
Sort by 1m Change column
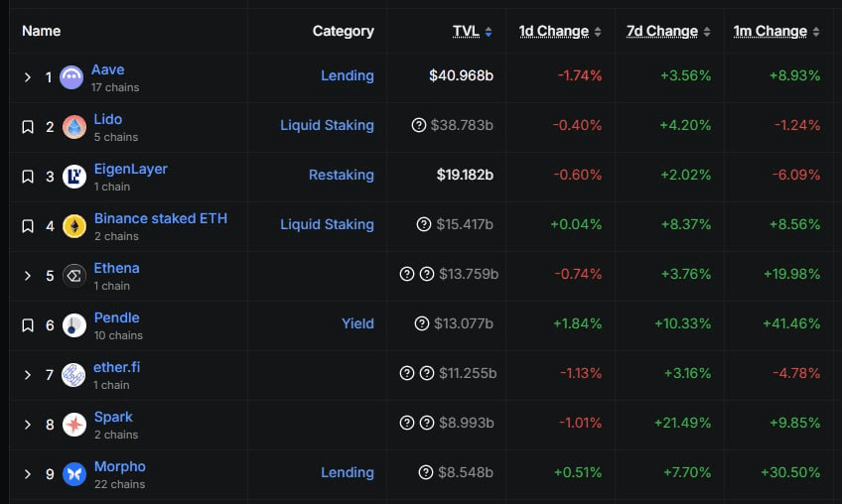coord(776,32)
